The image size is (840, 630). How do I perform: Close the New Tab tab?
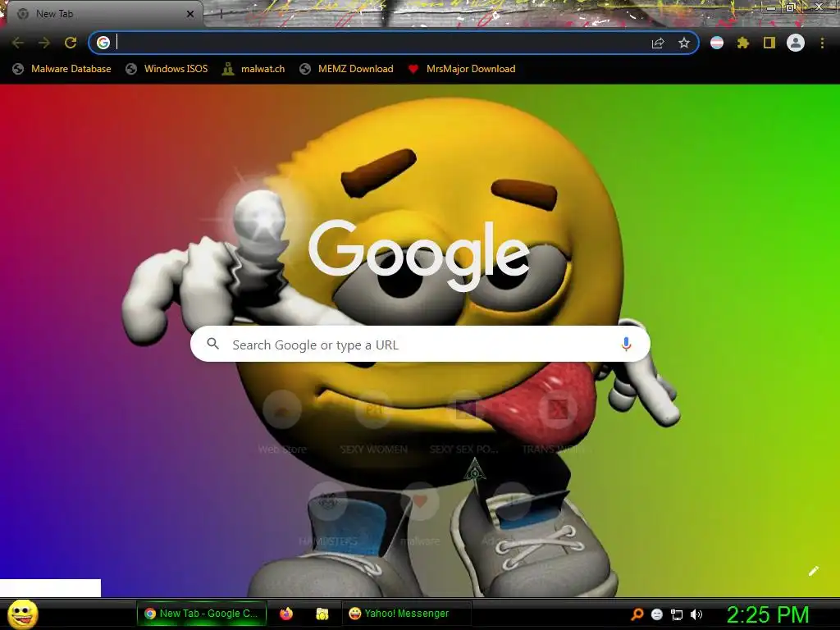pyautogui.click(x=190, y=14)
